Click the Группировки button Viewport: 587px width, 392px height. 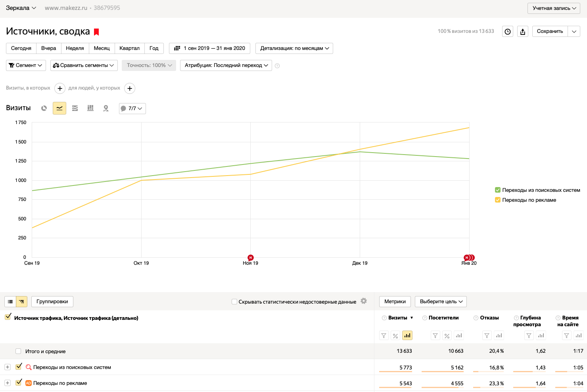tap(52, 302)
